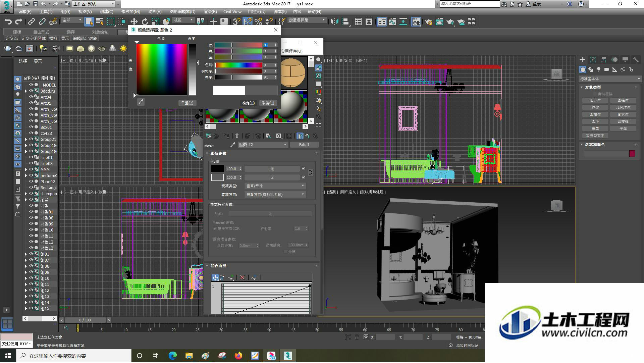Open the 衰减类型 dropdown
This screenshot has height=363, width=644.
click(275, 186)
